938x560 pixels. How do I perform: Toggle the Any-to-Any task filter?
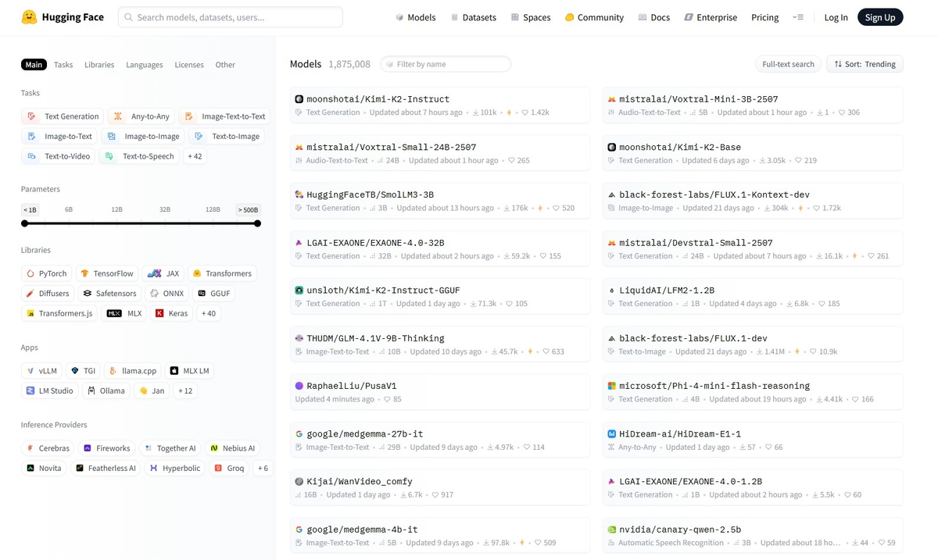[141, 116]
